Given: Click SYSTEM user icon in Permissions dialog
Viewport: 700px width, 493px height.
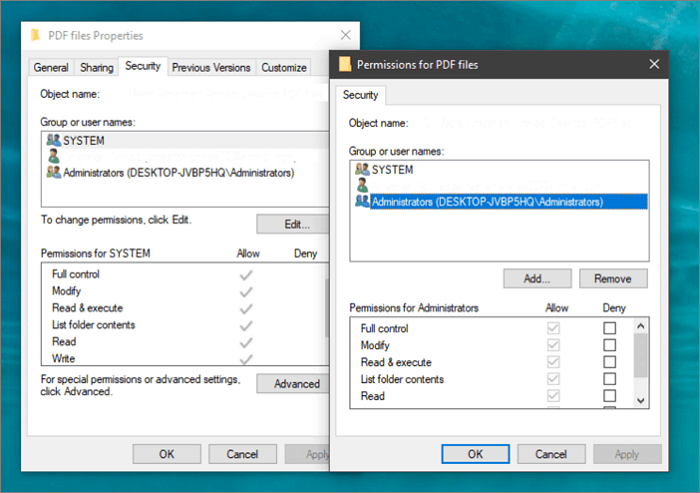Looking at the screenshot, I should click(362, 170).
